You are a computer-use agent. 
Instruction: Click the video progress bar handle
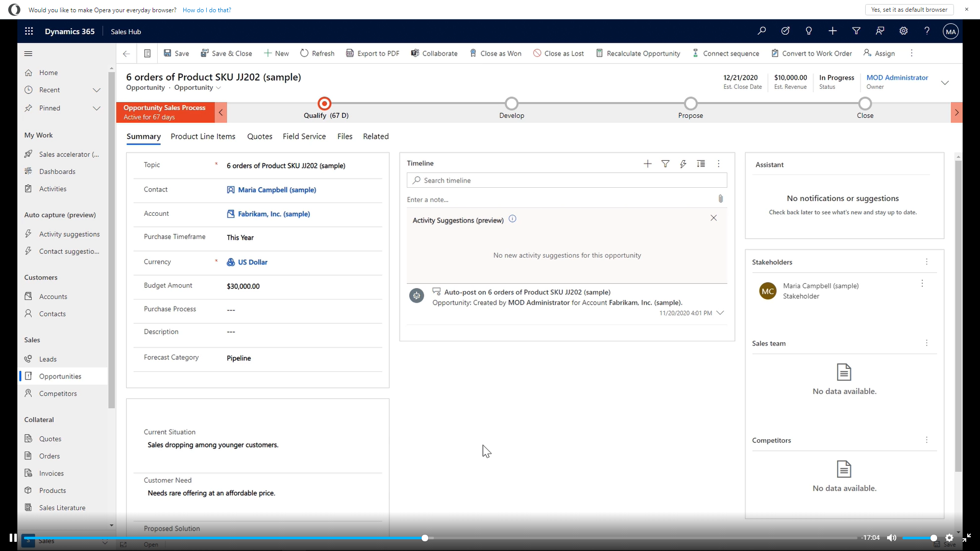point(425,538)
